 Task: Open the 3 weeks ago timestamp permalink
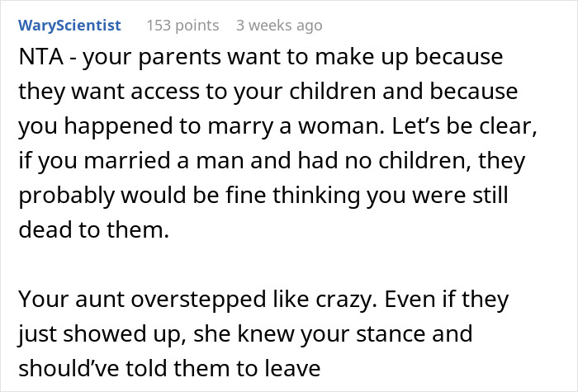point(278,26)
